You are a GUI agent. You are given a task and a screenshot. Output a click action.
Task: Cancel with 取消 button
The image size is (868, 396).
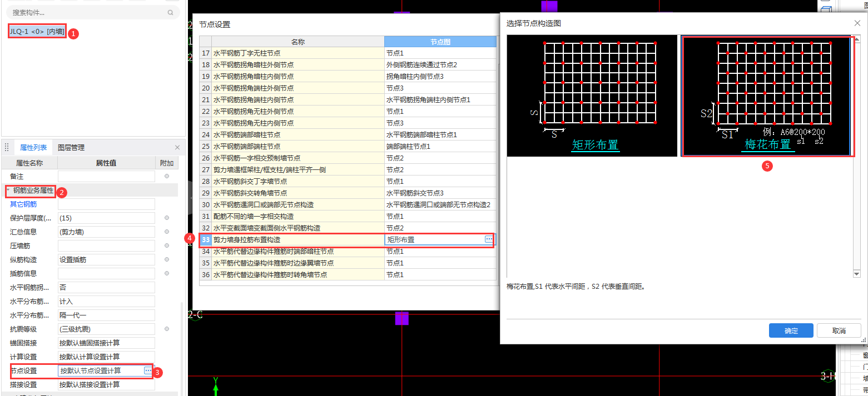[839, 330]
